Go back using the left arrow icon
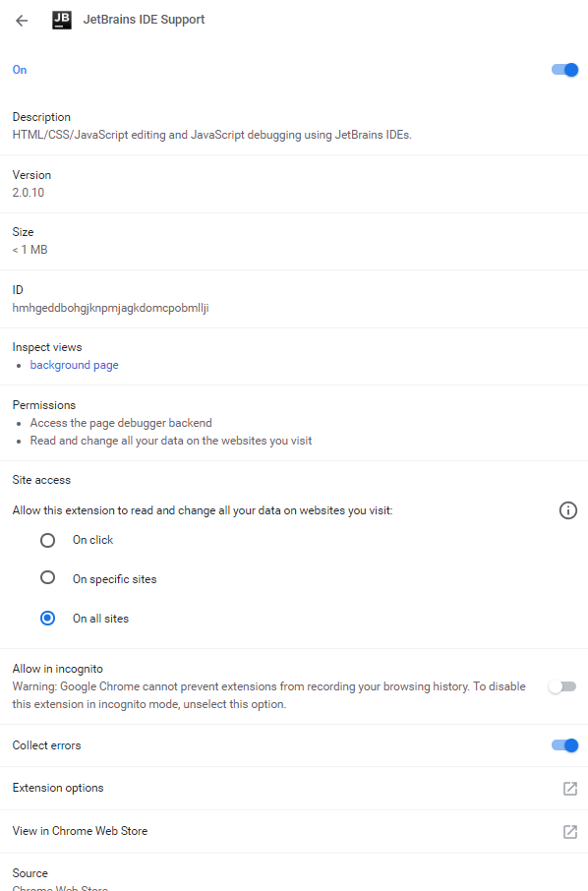Viewport: 588px width, 891px height. [22, 21]
